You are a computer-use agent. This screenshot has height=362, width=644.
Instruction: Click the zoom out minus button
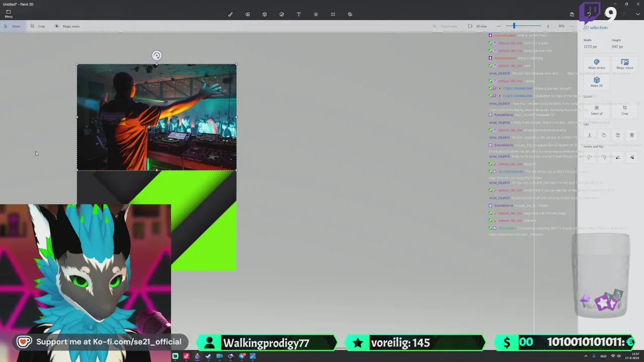(499, 26)
